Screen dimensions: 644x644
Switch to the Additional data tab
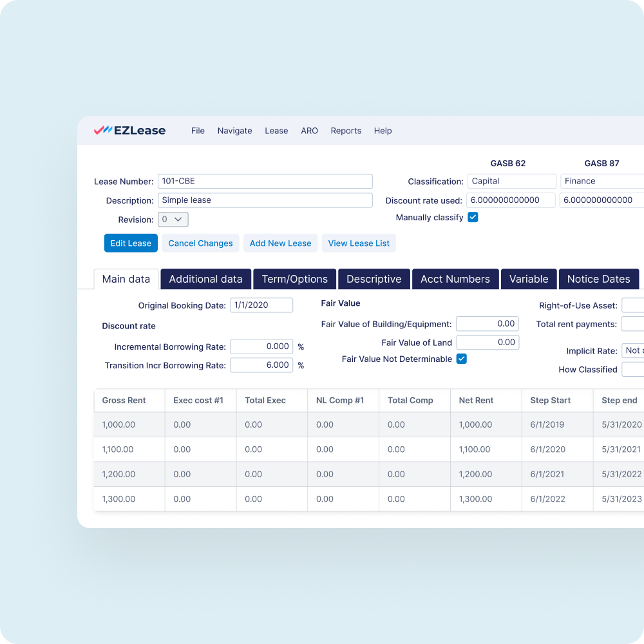205,279
